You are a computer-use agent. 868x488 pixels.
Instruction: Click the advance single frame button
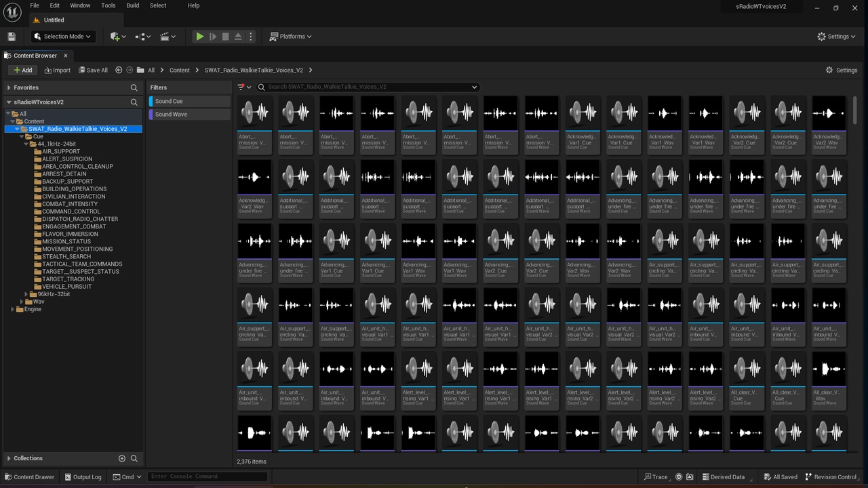213,37
